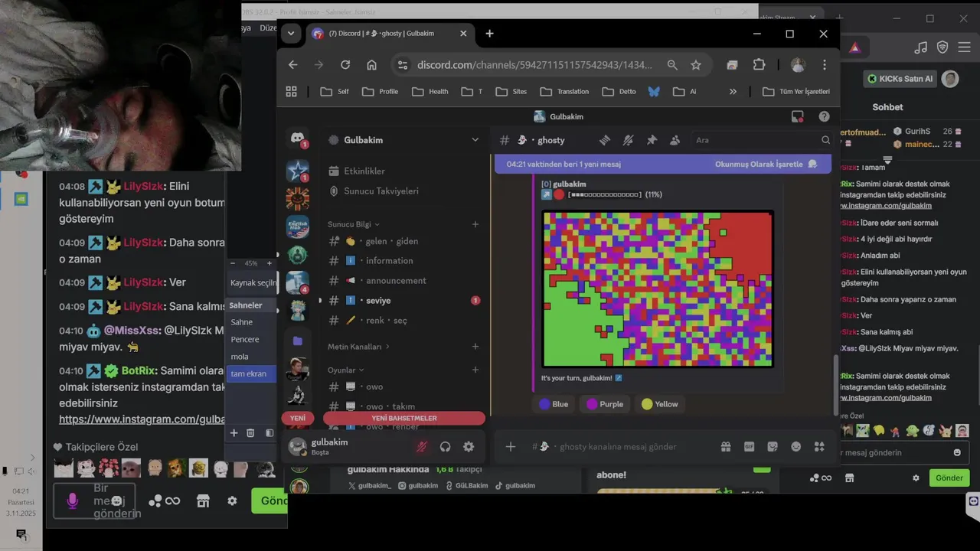Viewport: 980px width, 551px height.
Task: Open Chrome three-dot menu
Action: (824, 65)
